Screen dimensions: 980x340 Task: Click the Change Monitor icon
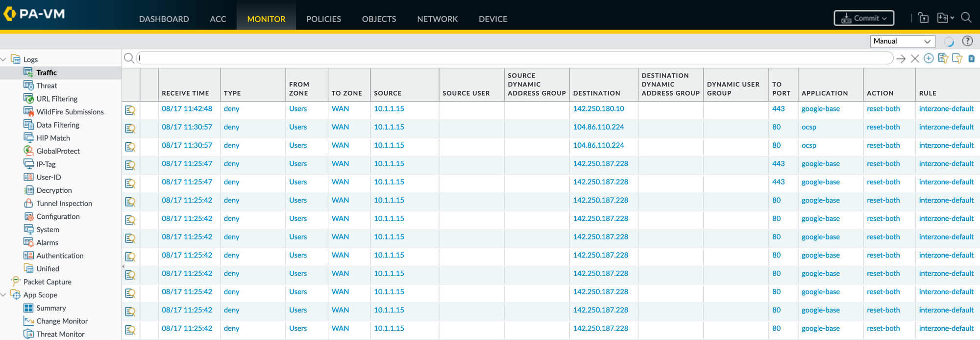[28, 321]
